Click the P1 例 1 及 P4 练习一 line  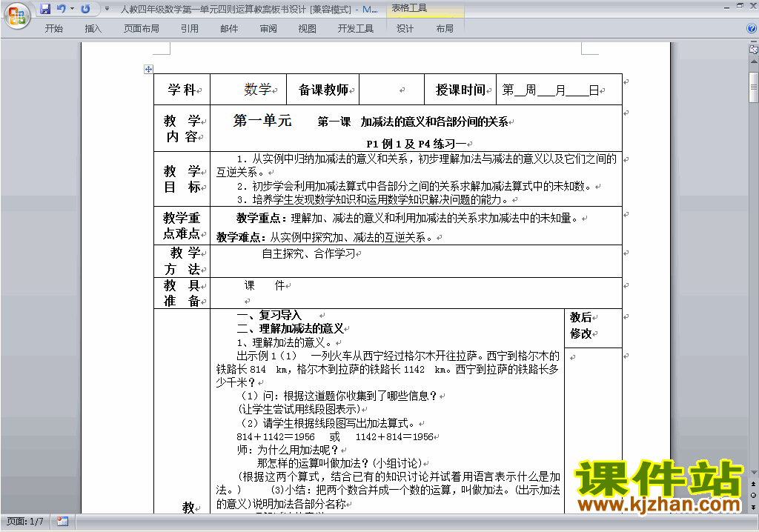point(416,144)
